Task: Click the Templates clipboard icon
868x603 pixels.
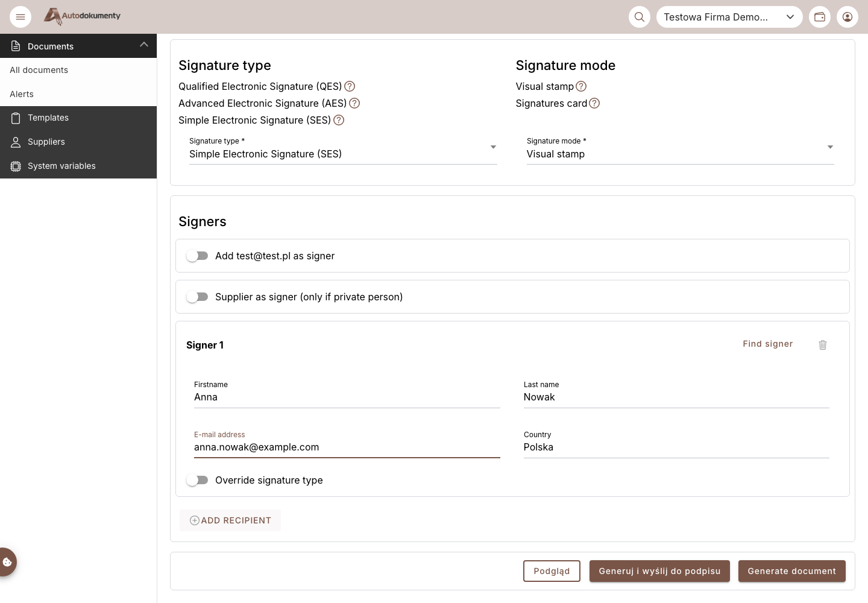Action: tap(16, 118)
